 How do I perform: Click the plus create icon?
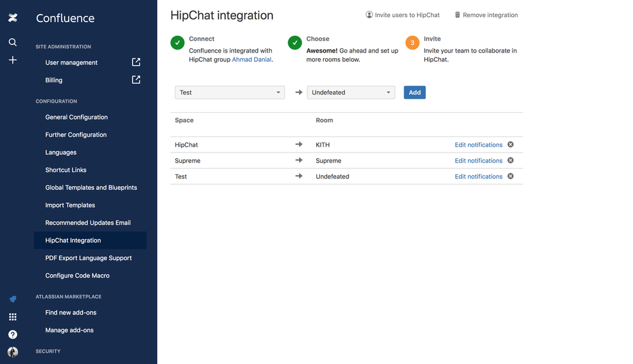13,60
